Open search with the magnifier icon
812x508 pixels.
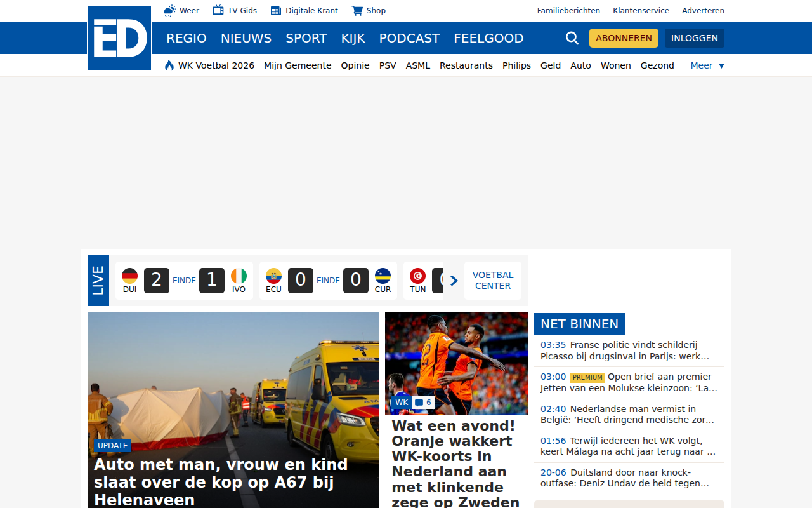[x=572, y=38]
